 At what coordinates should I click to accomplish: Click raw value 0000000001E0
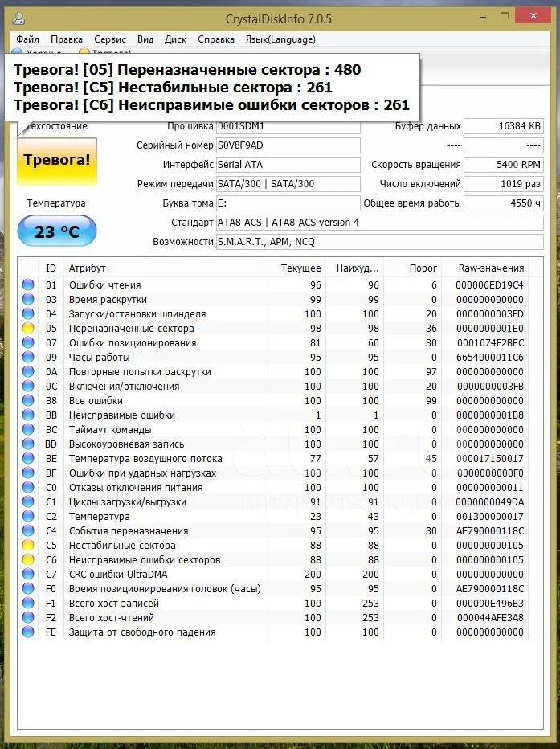pyautogui.click(x=490, y=328)
